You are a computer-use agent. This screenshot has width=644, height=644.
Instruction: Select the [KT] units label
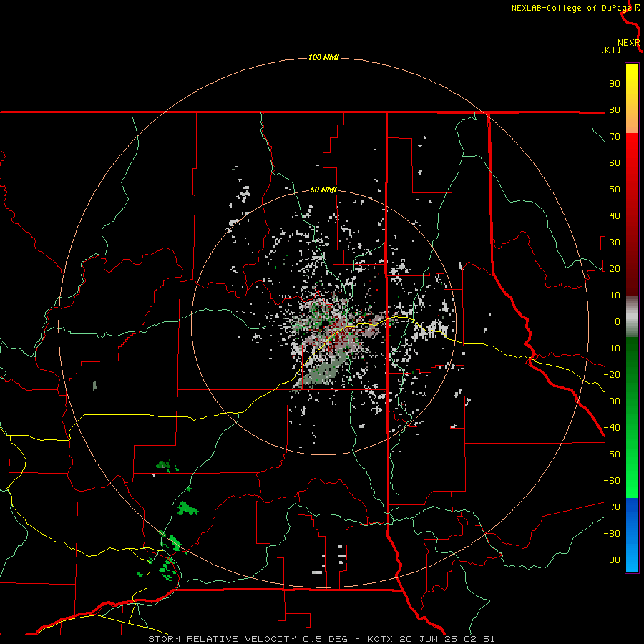pos(611,49)
